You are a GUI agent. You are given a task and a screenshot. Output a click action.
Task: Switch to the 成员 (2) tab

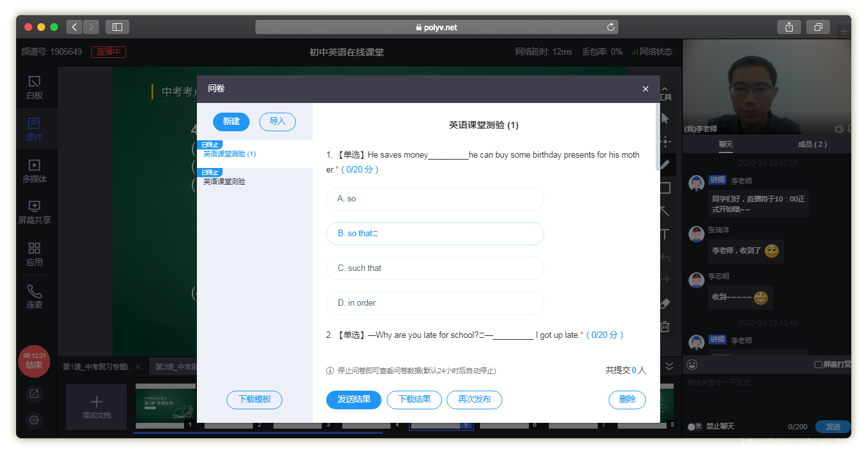(812, 145)
